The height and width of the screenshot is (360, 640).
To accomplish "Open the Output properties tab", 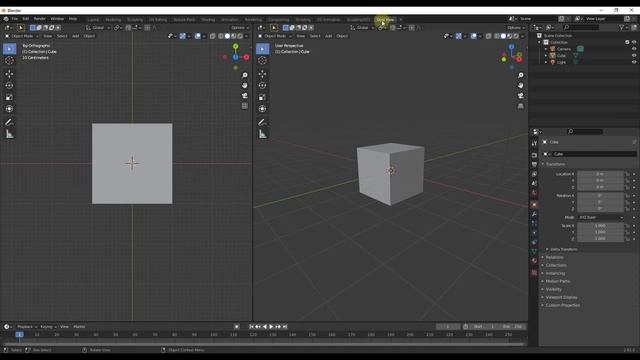I will (534, 164).
